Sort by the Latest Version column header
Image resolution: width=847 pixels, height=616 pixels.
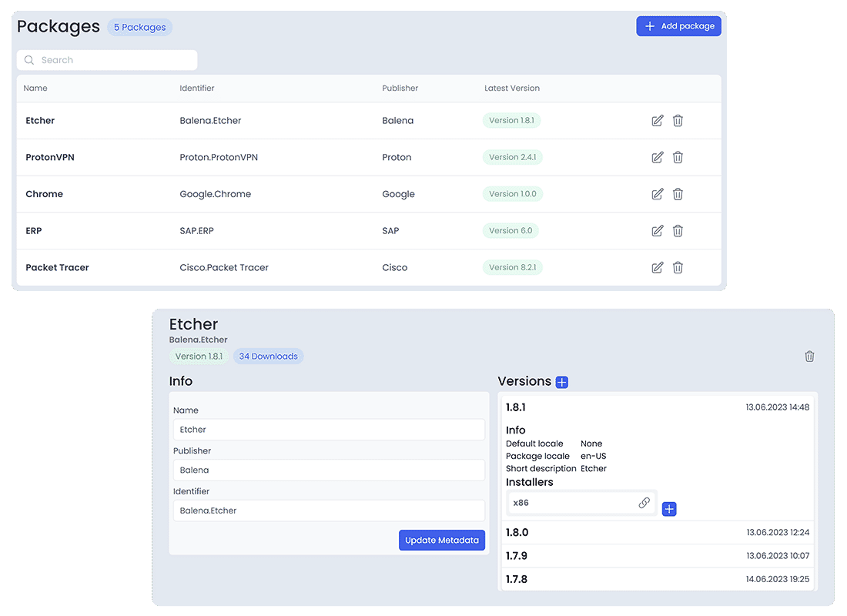point(512,89)
